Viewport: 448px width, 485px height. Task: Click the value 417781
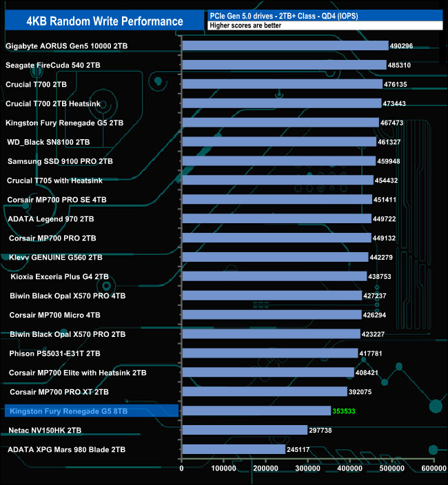pyautogui.click(x=371, y=353)
